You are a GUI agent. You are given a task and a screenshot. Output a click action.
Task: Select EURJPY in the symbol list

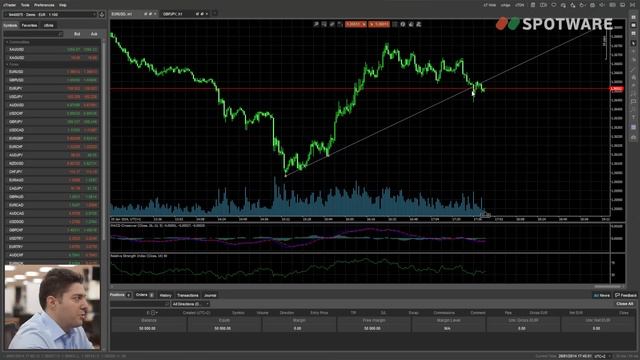52,88
